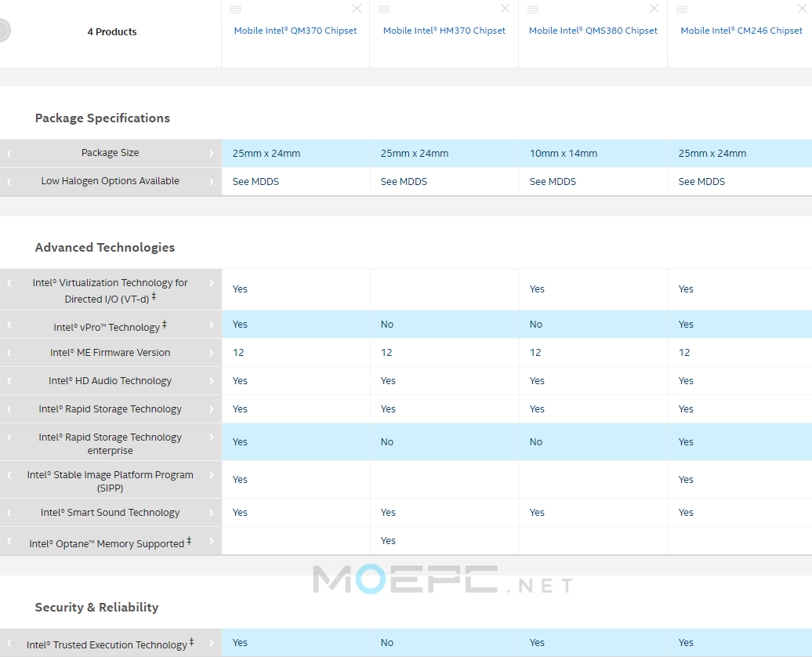The width and height of the screenshot is (812, 657).
Task: Open Mobile Intel QM370 Chipset link
Action: pos(295,31)
